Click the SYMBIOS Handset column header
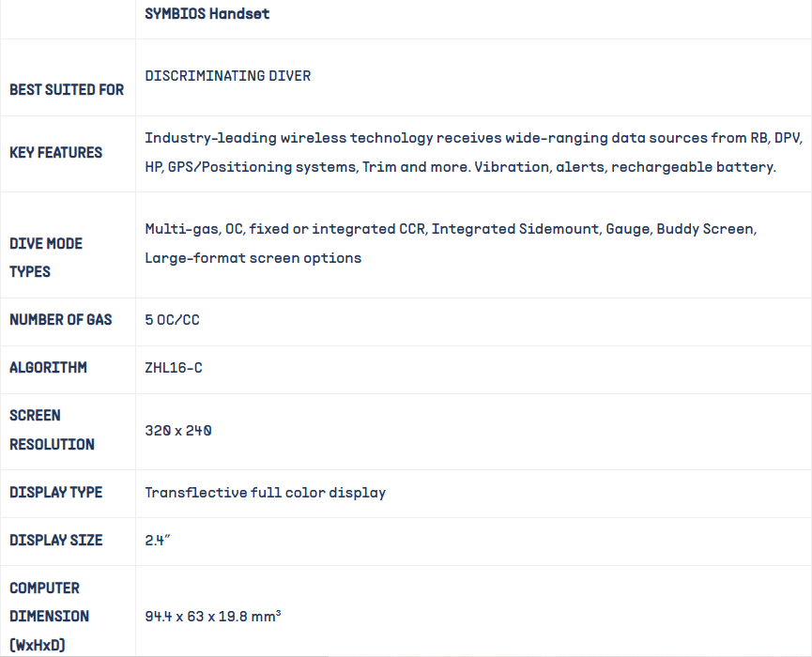The height and width of the screenshot is (657, 812). [x=207, y=14]
